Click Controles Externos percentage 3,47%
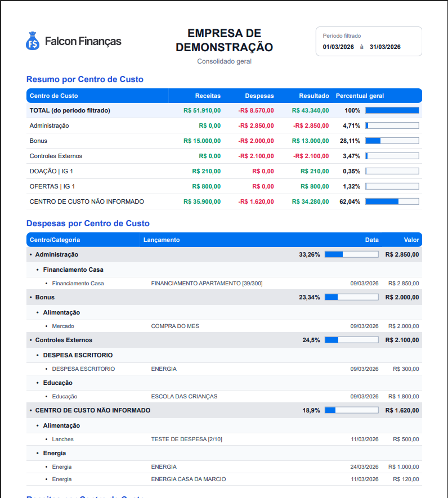The width and height of the screenshot is (448, 498). [x=351, y=156]
